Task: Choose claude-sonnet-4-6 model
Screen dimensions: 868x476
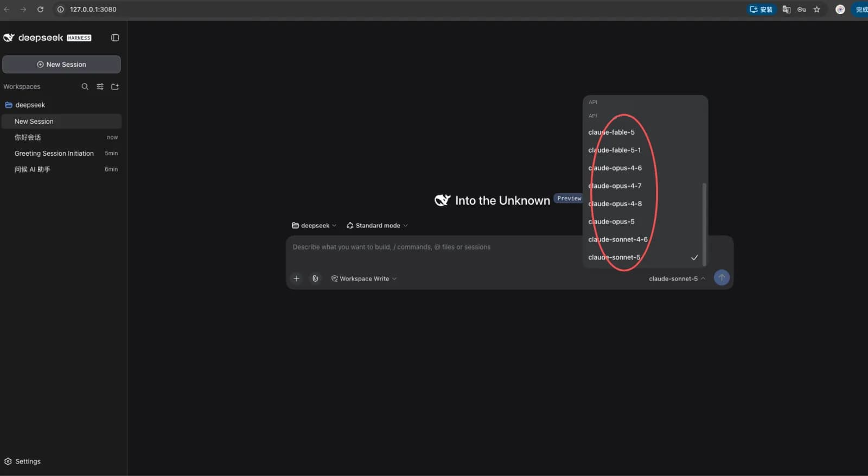Action: coord(643,239)
